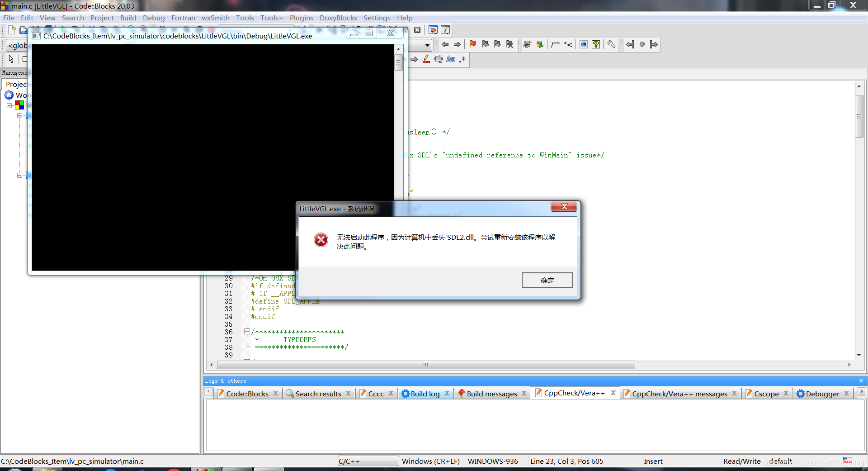Toggle regular expression '.*' icon
868x471 pixels.
[x=462, y=59]
